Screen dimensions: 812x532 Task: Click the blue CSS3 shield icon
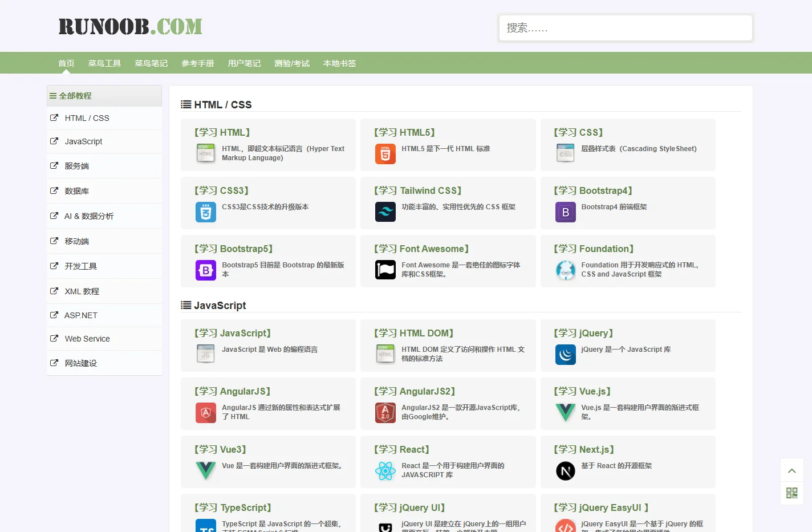point(205,212)
